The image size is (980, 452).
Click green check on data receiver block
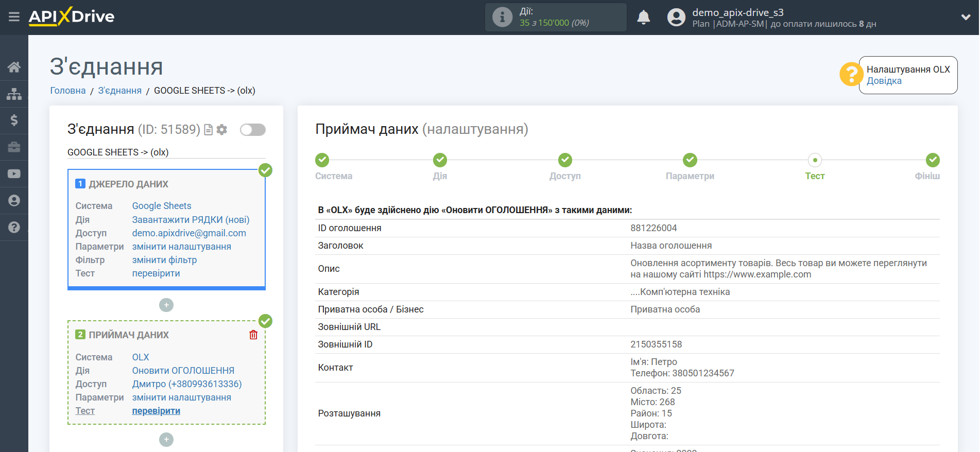(265, 321)
